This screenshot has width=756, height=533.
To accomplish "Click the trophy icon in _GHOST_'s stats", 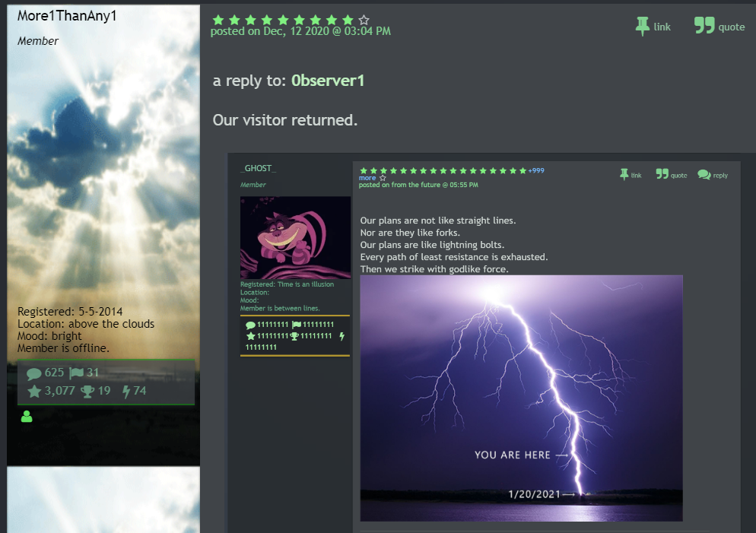I will pos(294,336).
